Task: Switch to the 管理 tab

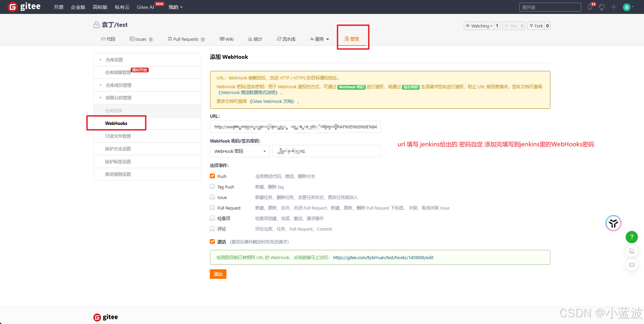Action: 352,39
